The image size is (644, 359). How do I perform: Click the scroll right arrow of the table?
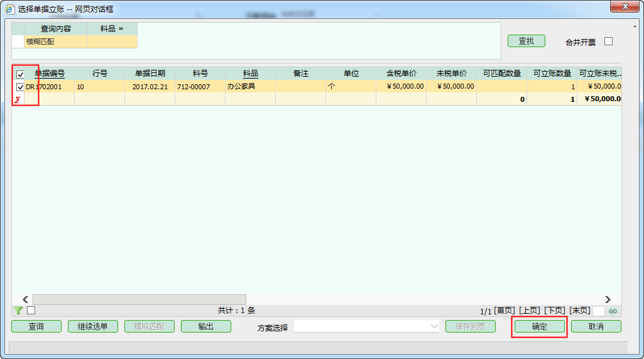point(608,300)
